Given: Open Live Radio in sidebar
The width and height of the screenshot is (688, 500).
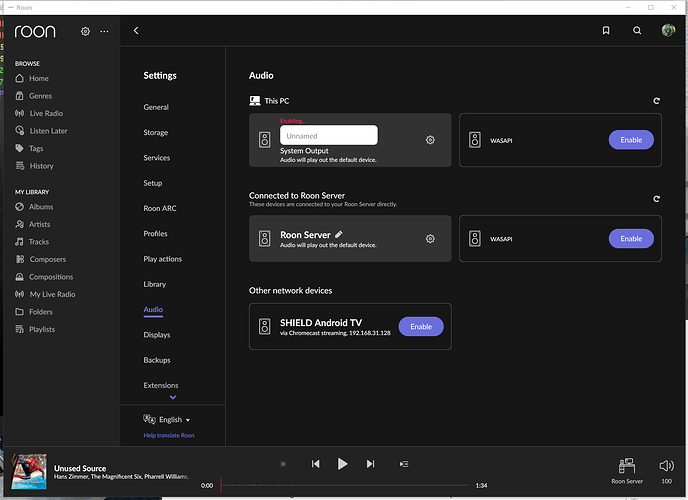Looking at the screenshot, I should (x=39, y=114).
